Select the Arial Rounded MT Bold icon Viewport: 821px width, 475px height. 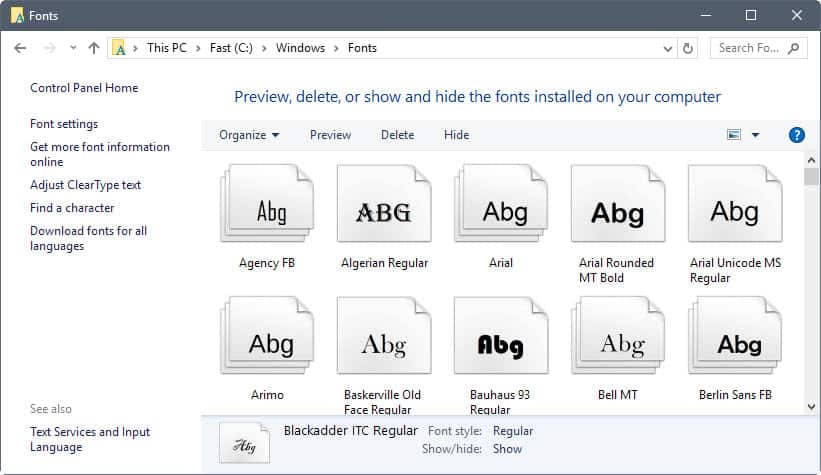pyautogui.click(x=618, y=203)
